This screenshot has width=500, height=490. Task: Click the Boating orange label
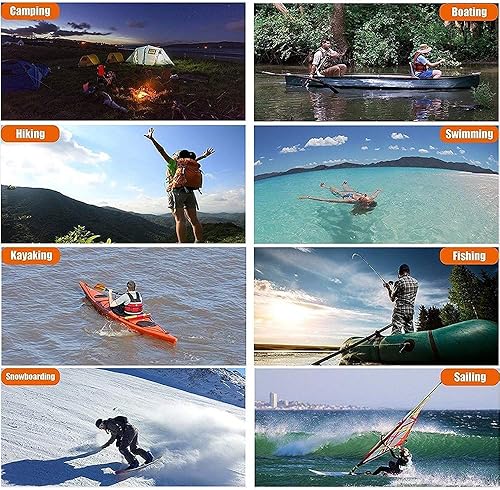tap(469, 12)
